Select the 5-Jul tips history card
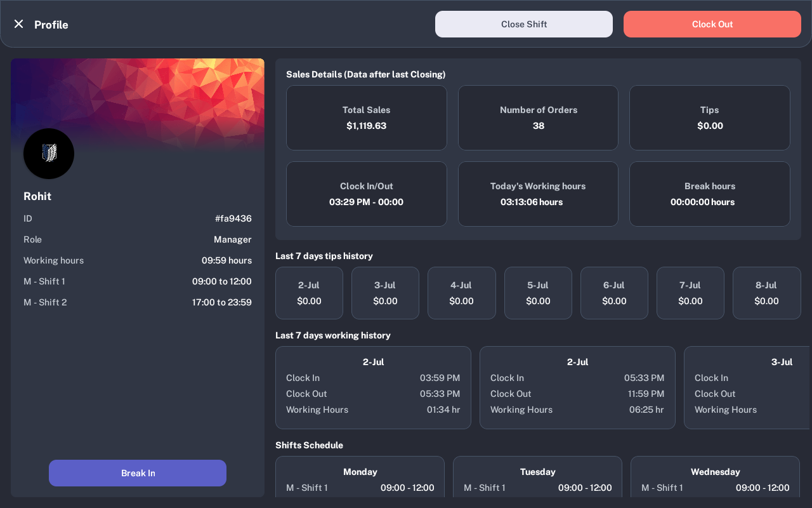The image size is (812, 508). click(538, 293)
